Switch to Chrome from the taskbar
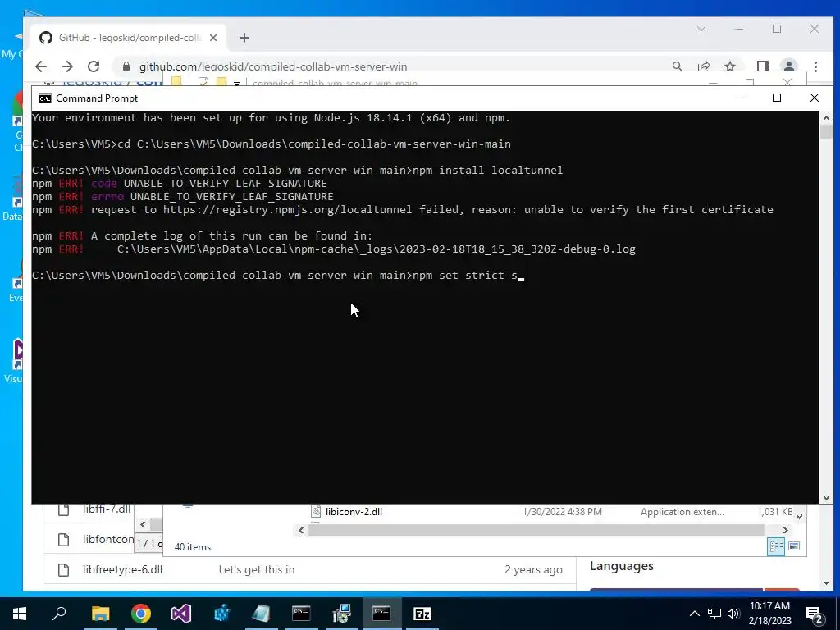Screen dimensions: 840x630 [x=141, y=614]
